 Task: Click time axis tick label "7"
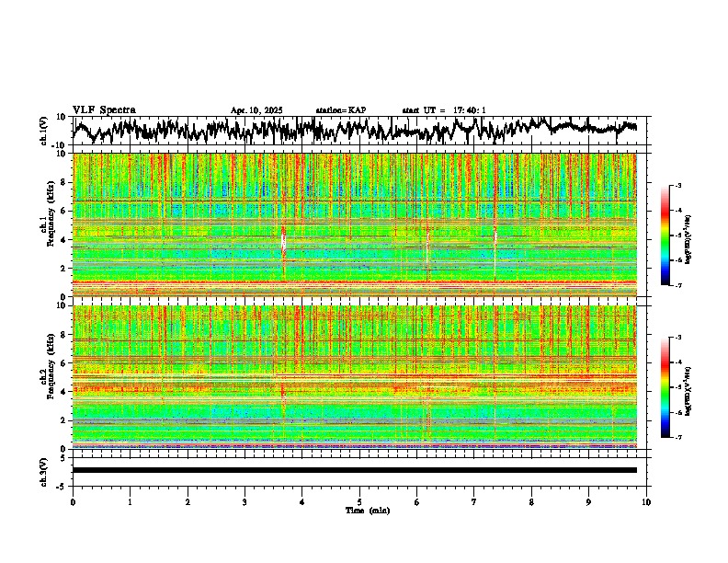(x=474, y=502)
